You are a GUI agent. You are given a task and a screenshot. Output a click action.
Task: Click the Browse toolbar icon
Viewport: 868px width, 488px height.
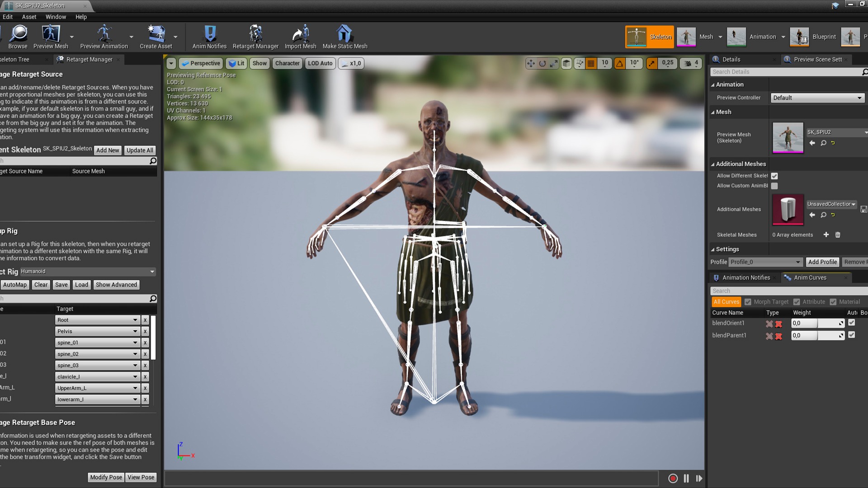tap(18, 37)
